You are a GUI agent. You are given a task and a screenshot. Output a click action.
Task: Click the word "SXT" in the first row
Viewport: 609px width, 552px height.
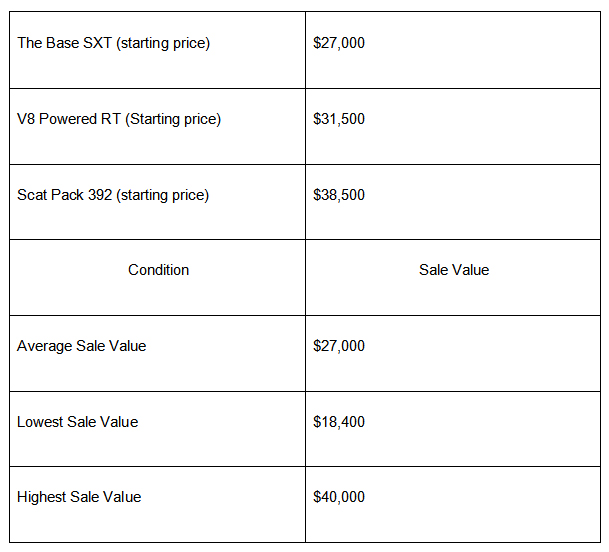pos(98,44)
